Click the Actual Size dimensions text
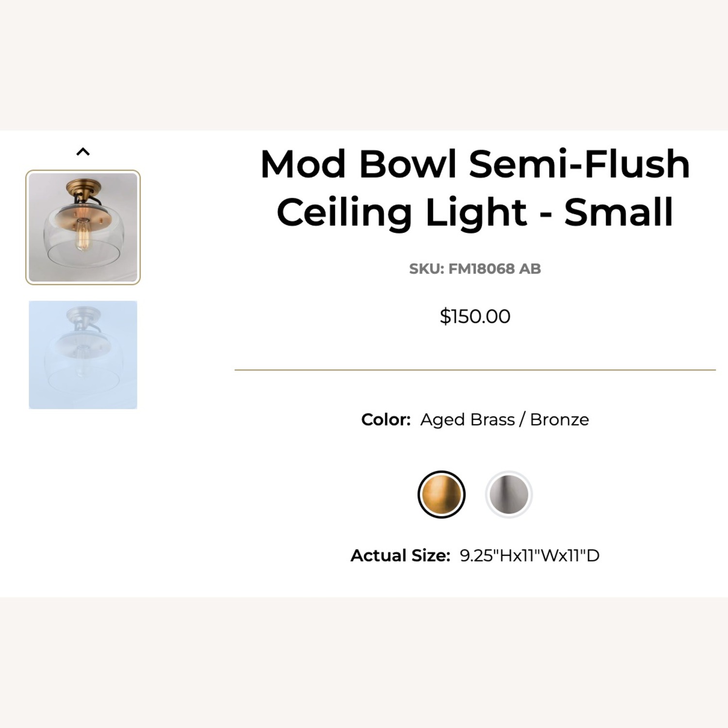728x728 pixels. pos(475,555)
